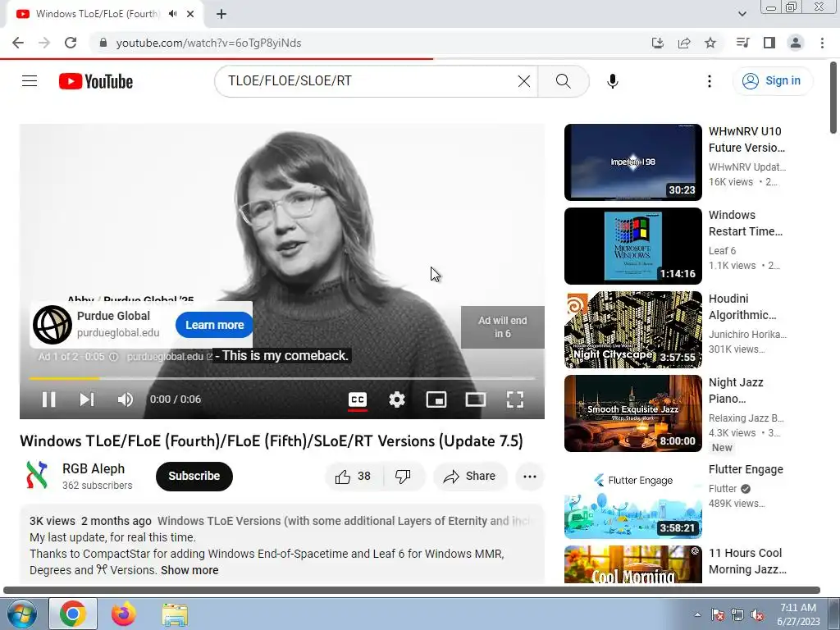The width and height of the screenshot is (840, 630).
Task: Show hidden system tray icons
Action: (x=697, y=614)
